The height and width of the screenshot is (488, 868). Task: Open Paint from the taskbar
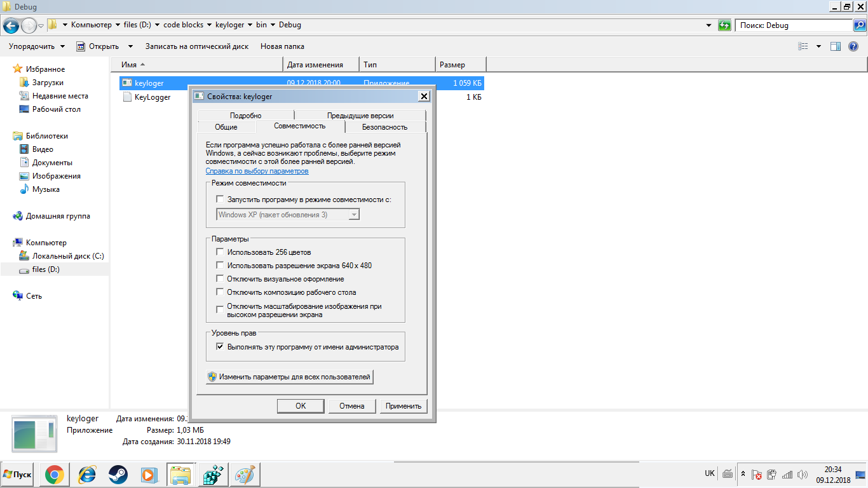click(244, 475)
